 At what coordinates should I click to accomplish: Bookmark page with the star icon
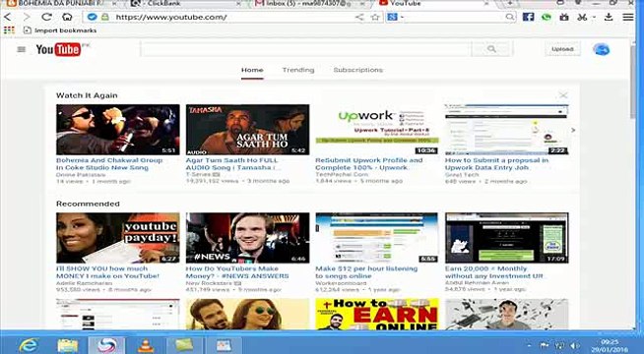375,17
